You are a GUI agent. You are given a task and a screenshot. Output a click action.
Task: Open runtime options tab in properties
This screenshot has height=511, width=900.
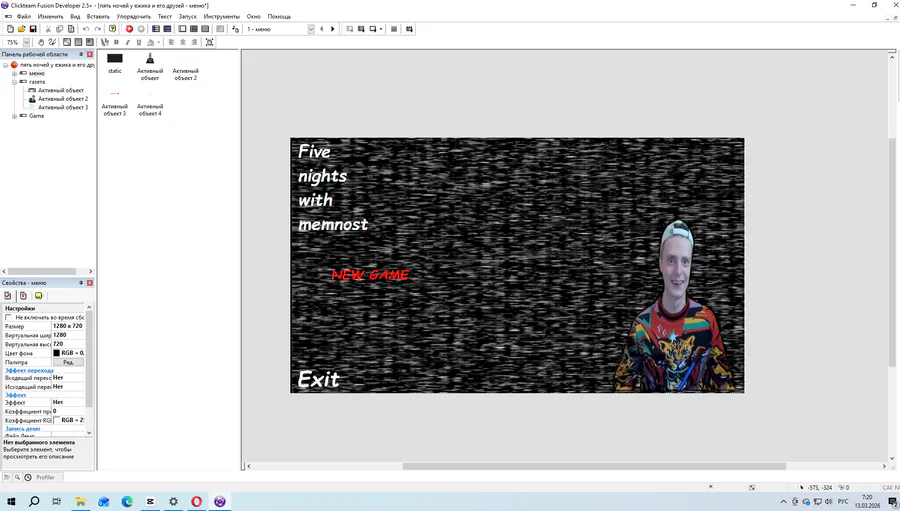point(23,296)
